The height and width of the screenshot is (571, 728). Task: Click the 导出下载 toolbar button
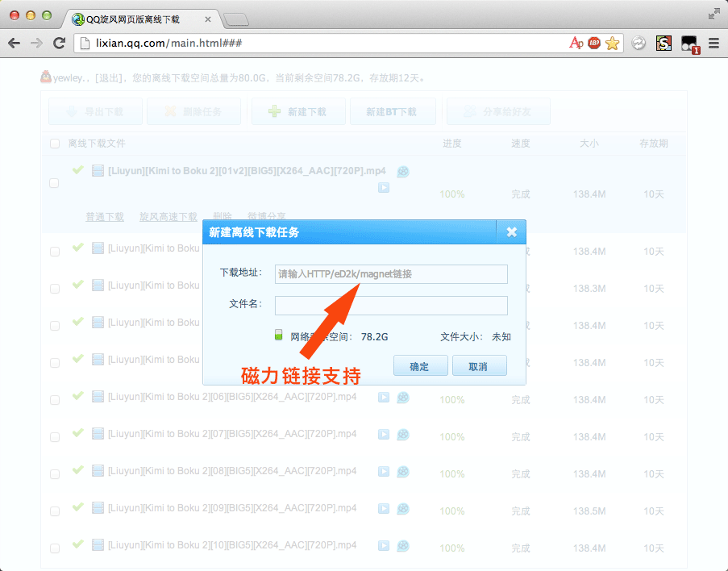point(95,111)
